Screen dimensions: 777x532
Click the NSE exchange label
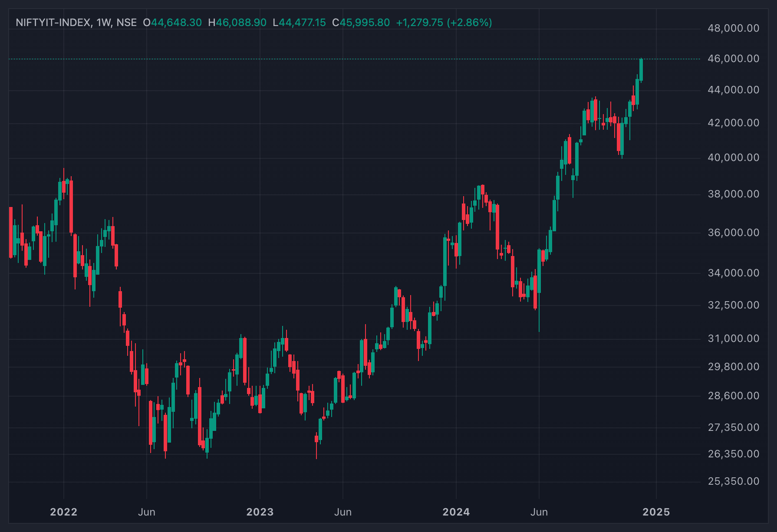[x=126, y=23]
